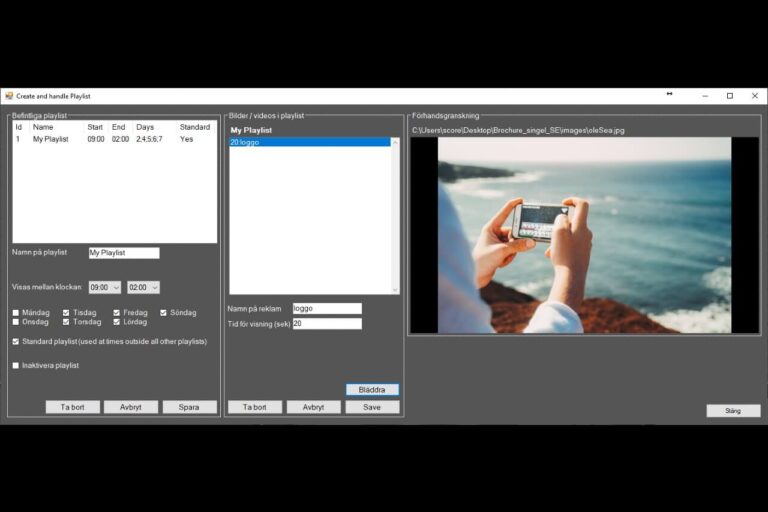Check the Inaktivera playlist checkbox

(16, 366)
